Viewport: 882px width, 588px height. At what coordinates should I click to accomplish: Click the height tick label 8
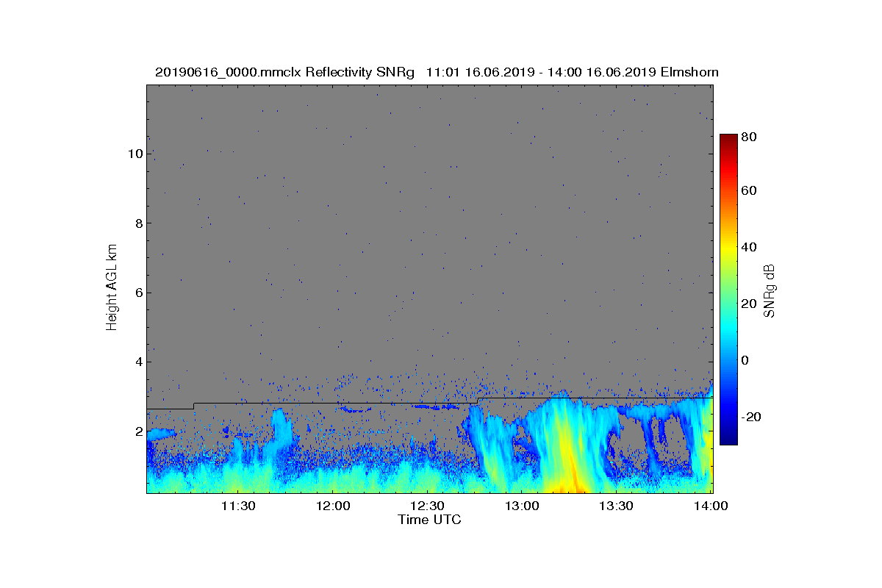click(138, 223)
